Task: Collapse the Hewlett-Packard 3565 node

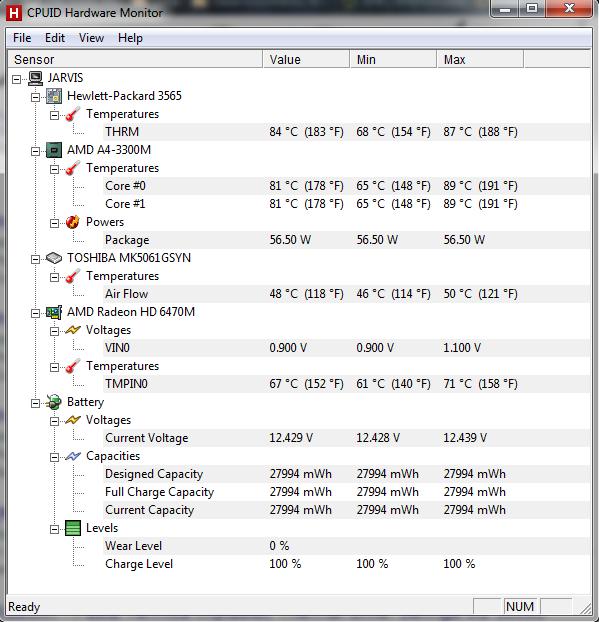Action: 35,97
